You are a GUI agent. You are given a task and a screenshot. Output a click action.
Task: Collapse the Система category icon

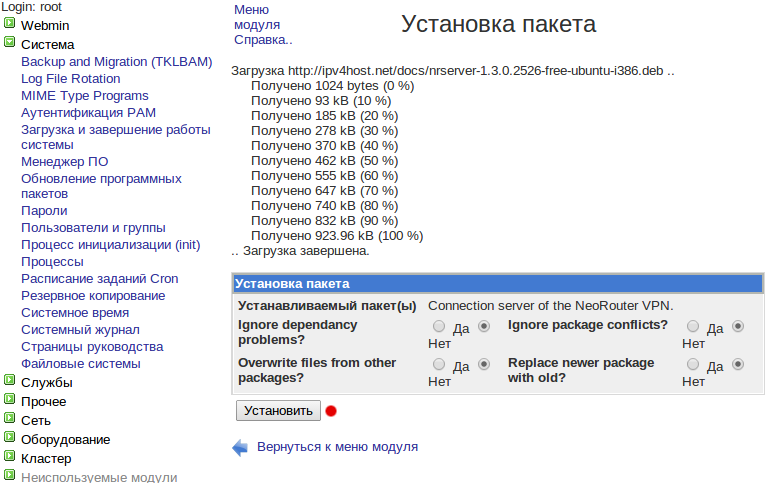[x=9, y=42]
